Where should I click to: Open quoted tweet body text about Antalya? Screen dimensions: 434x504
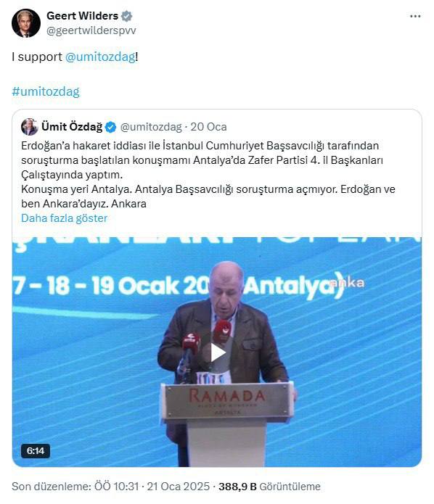(208, 175)
